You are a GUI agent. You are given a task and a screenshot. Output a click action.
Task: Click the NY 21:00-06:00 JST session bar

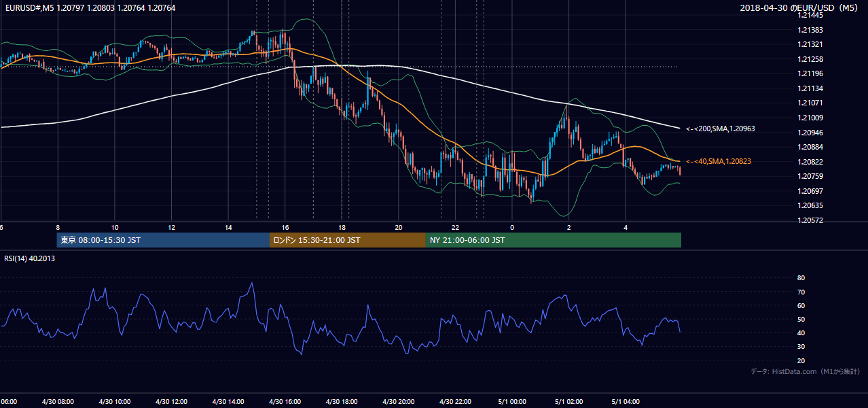click(x=554, y=240)
